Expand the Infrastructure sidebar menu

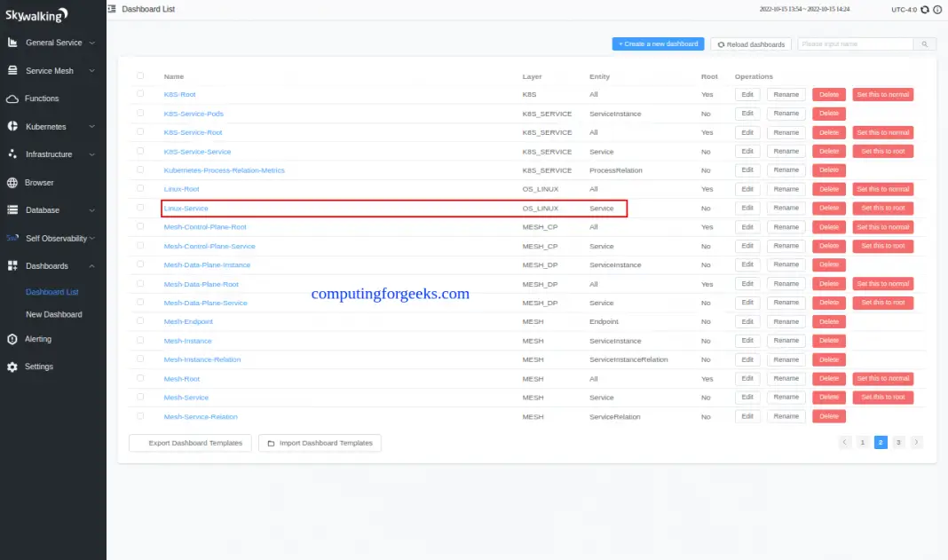[x=50, y=154]
